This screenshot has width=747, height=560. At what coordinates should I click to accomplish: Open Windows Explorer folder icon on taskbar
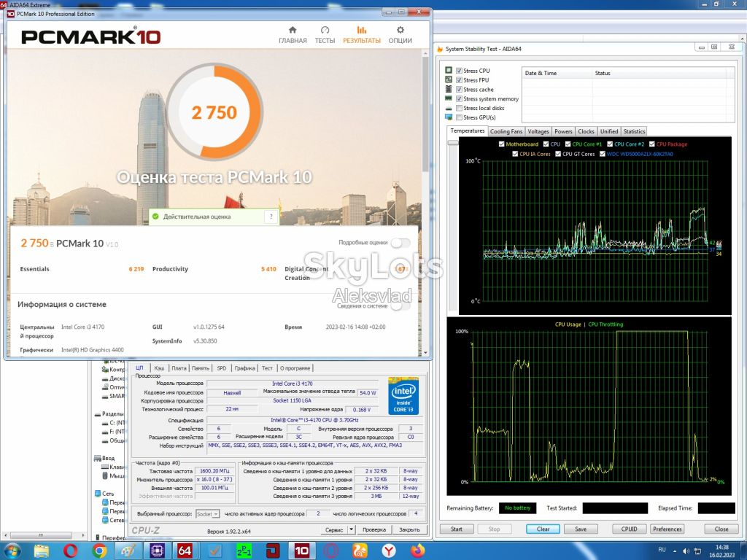point(42,551)
